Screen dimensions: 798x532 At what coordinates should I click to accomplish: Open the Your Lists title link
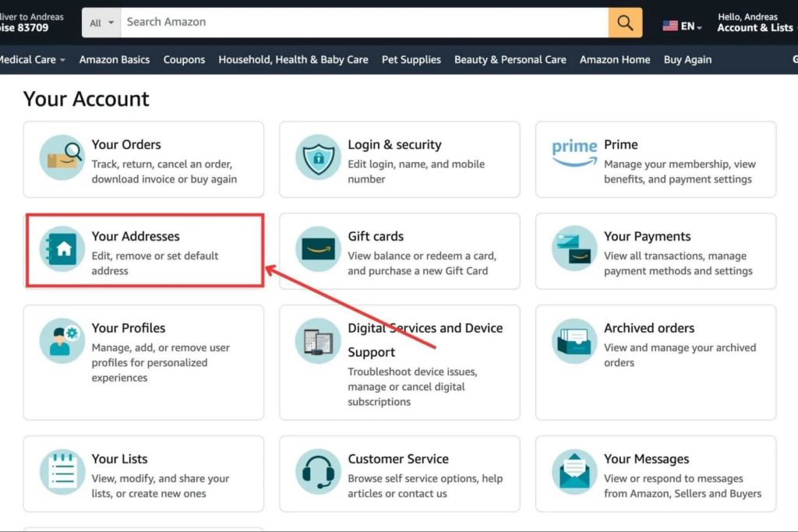(119, 459)
